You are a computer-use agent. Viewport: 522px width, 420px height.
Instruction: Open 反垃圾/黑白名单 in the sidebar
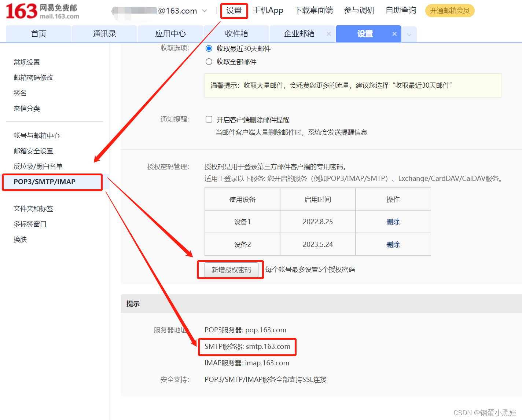pyautogui.click(x=38, y=167)
